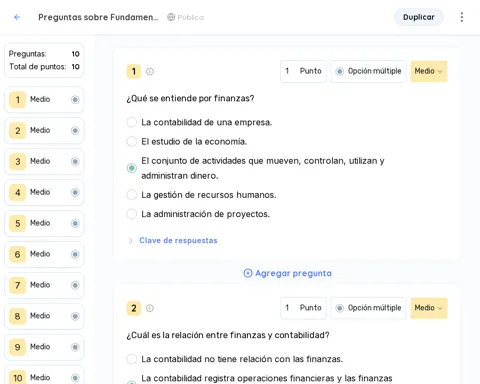Select the El conjunto de actividades option
The image size is (480, 384).
click(x=132, y=168)
